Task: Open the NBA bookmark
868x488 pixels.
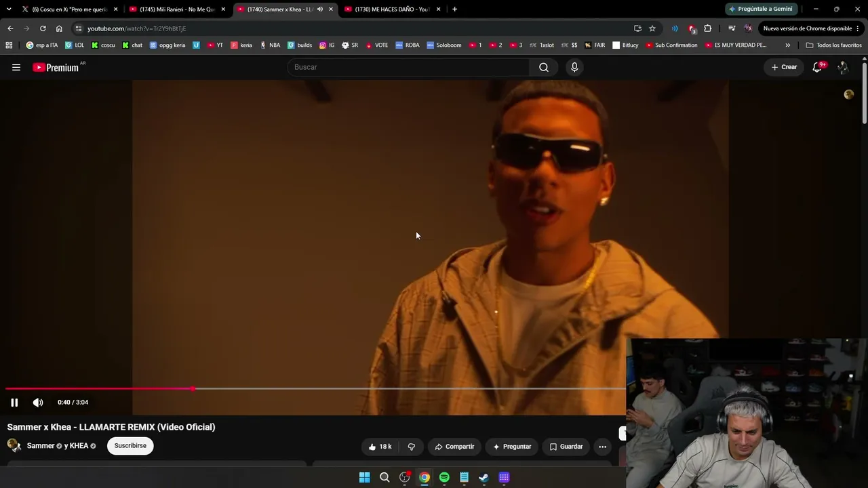Action: click(270, 45)
